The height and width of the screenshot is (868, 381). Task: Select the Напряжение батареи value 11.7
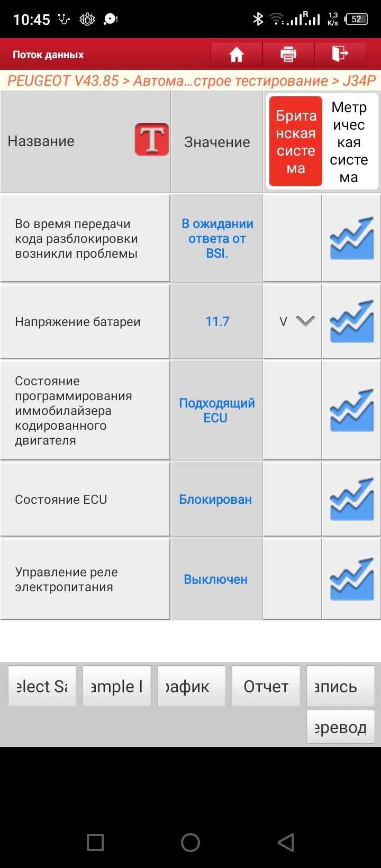(x=217, y=322)
